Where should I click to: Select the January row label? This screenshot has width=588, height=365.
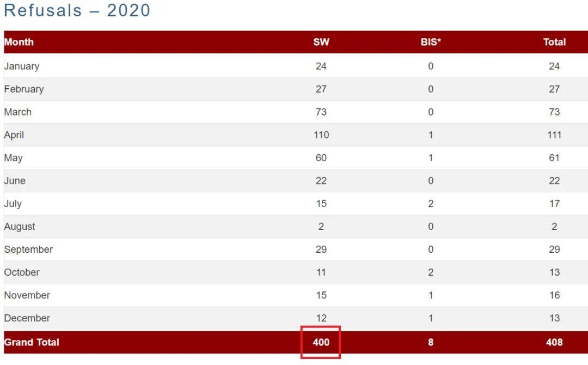coord(22,66)
